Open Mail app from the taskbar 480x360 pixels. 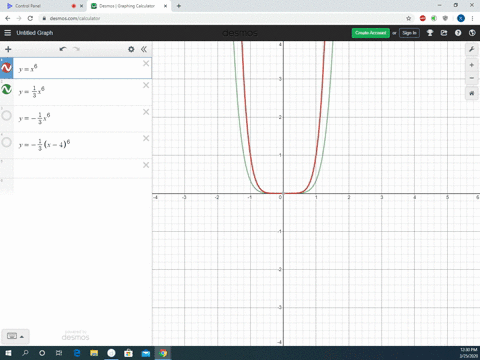pyautogui.click(x=146, y=353)
